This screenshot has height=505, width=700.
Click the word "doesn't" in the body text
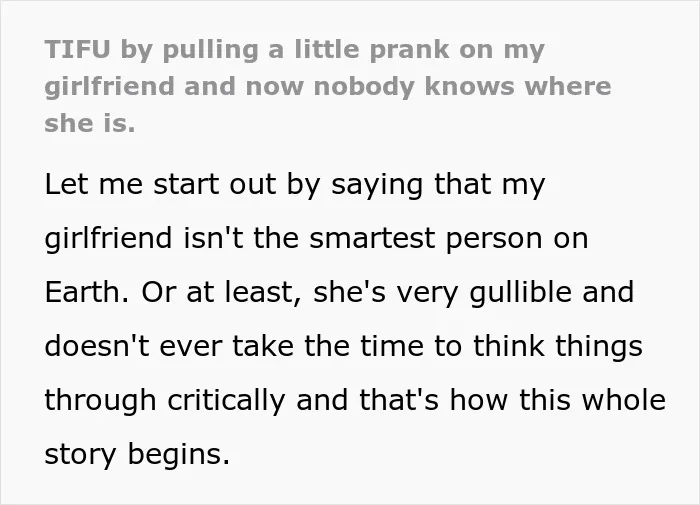click(x=97, y=346)
